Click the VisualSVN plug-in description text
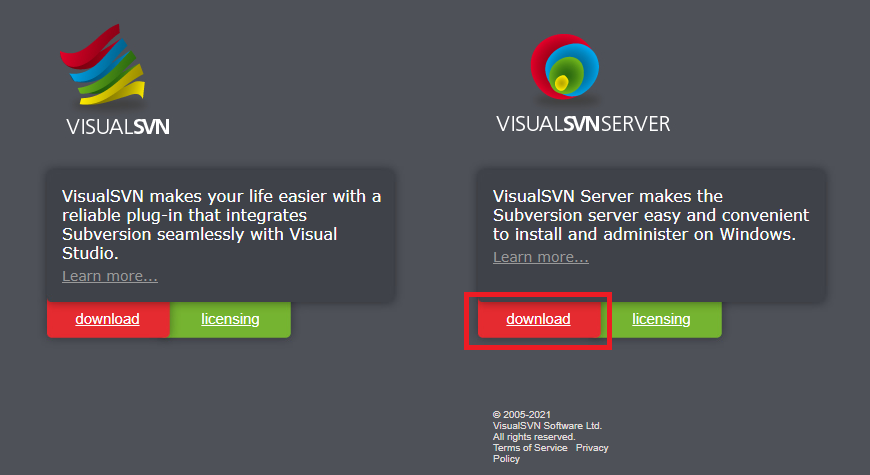870x475 pixels. (221, 224)
